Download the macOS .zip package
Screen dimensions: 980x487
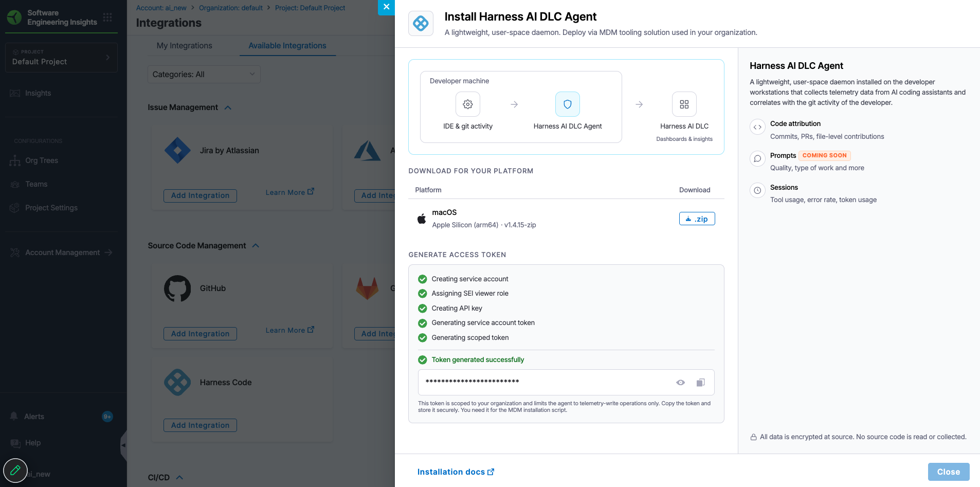697,219
